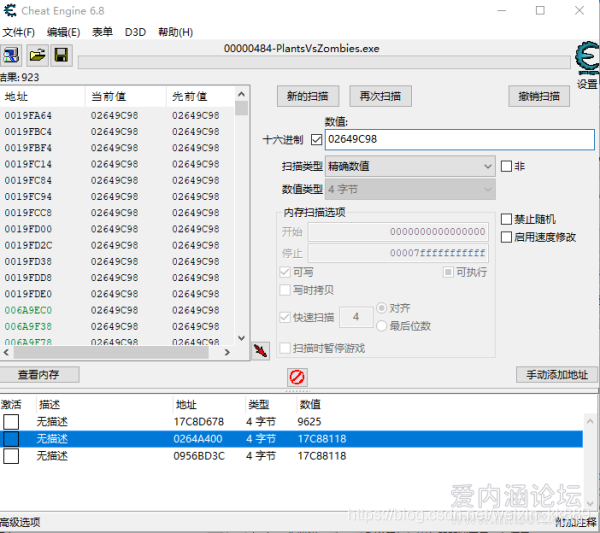Image resolution: width=600 pixels, height=533 pixels.
Task: Click the results list horizontal scroll left arrow
Action: point(6,352)
